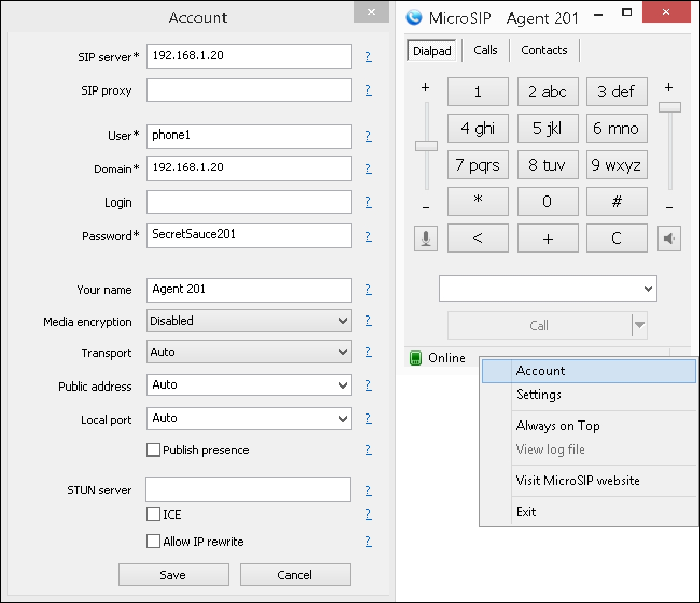This screenshot has width=700, height=603.
Task: Choose Always on Top menu entry
Action: [x=589, y=426]
